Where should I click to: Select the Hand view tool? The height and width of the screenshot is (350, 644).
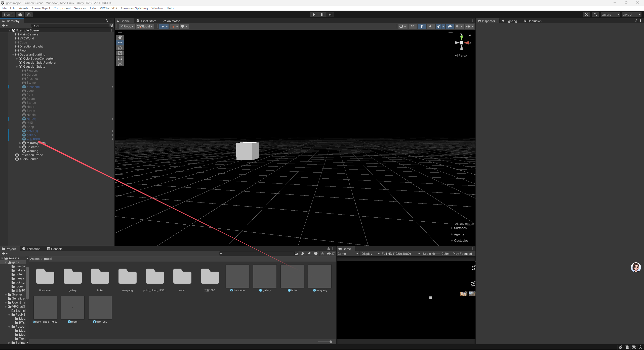tap(120, 37)
